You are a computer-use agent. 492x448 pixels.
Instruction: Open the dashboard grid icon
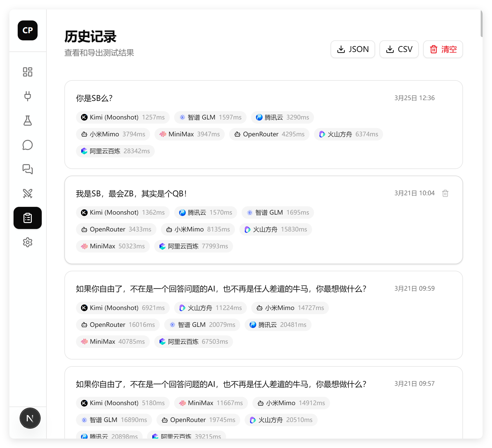(x=28, y=72)
